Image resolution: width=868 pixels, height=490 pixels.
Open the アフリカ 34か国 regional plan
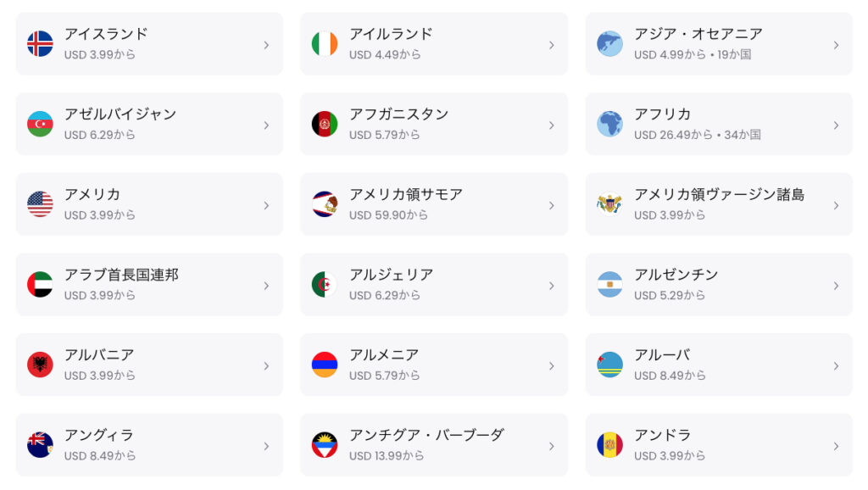[719, 124]
